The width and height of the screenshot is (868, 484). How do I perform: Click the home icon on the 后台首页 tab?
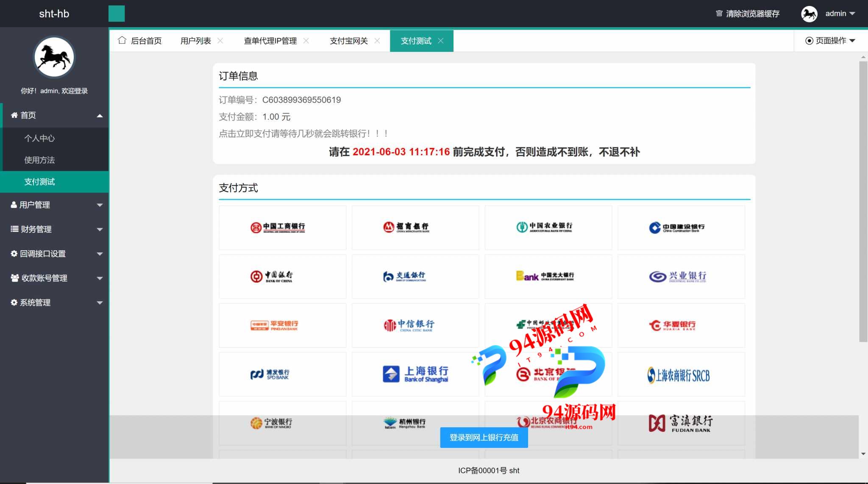coord(122,40)
